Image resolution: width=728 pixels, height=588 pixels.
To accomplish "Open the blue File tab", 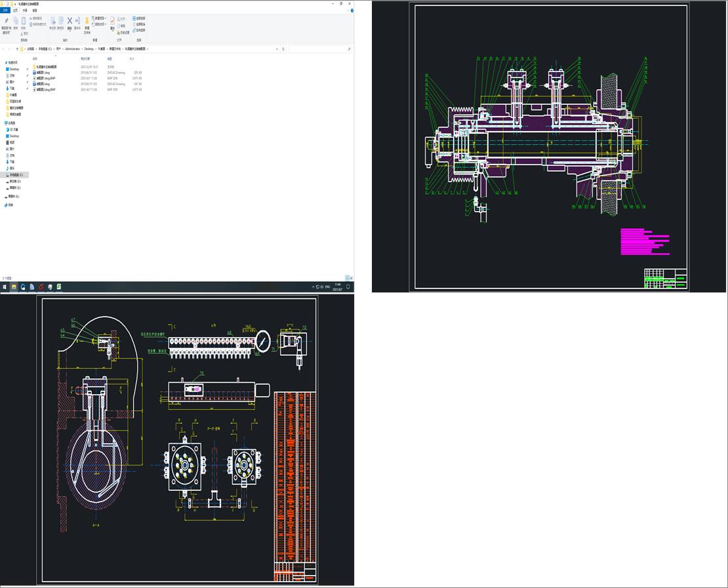I will coord(5,10).
